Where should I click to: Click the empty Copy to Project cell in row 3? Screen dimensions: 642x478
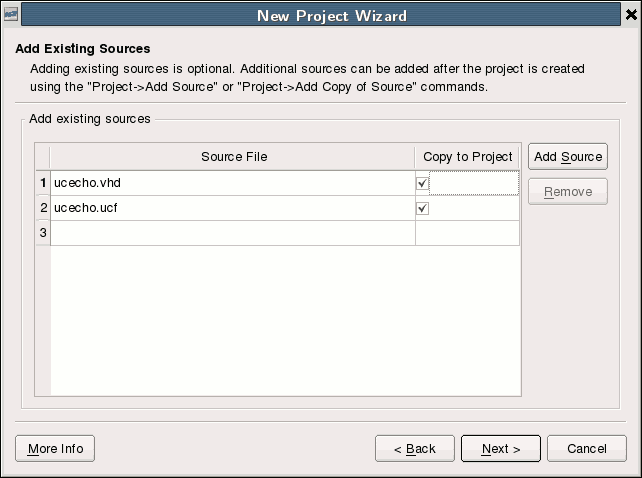point(467,233)
